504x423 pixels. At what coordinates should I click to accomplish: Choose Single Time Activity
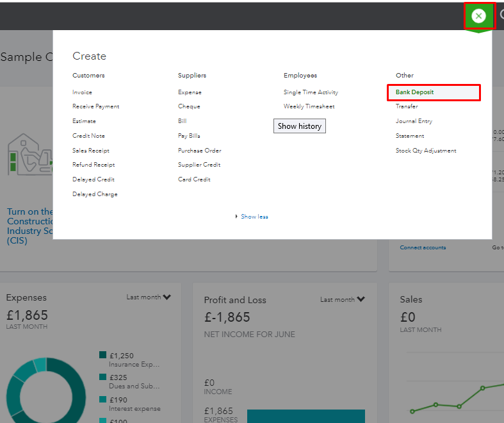311,92
